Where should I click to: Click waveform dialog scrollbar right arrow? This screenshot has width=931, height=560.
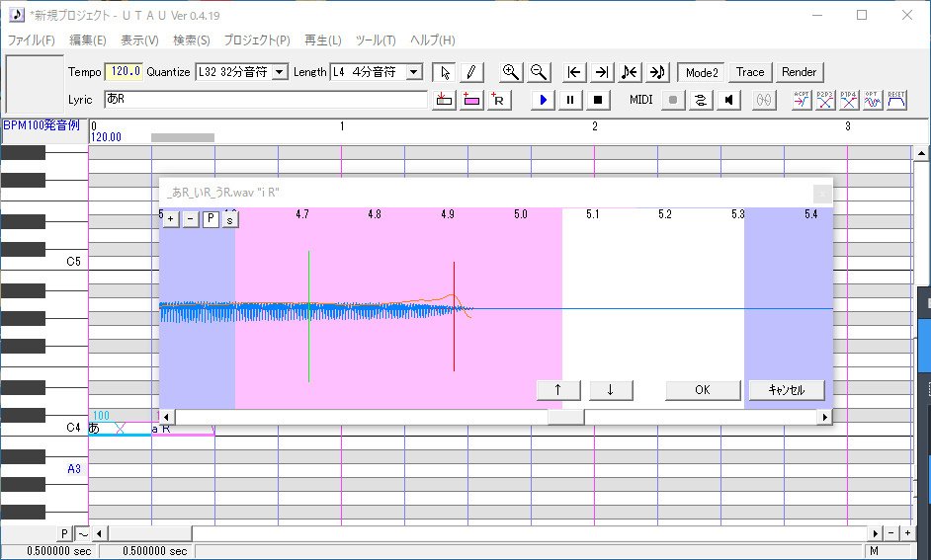(x=824, y=417)
